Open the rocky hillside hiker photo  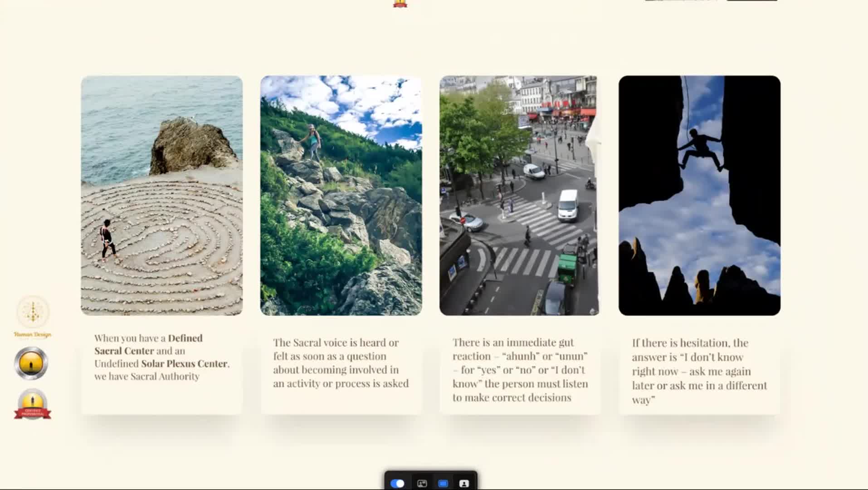pyautogui.click(x=341, y=196)
